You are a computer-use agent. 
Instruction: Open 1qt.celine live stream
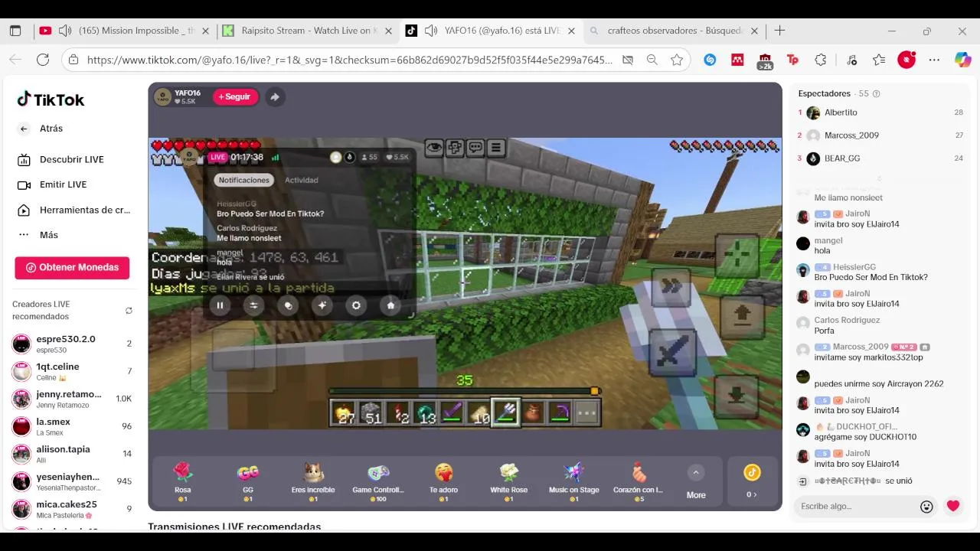(x=72, y=371)
